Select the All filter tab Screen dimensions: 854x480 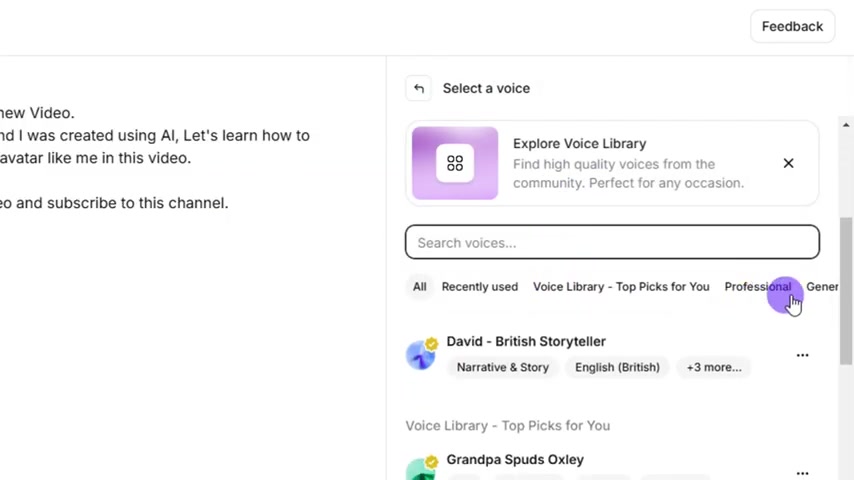click(x=419, y=287)
